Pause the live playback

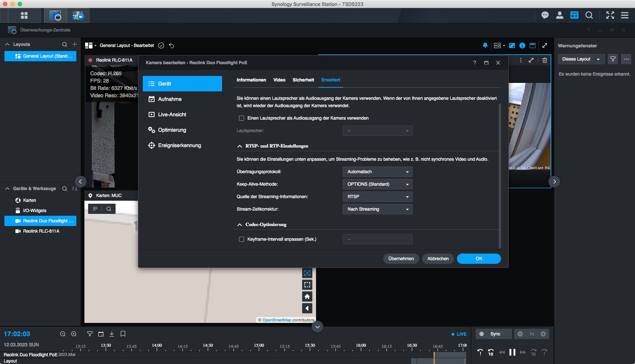tap(512, 352)
